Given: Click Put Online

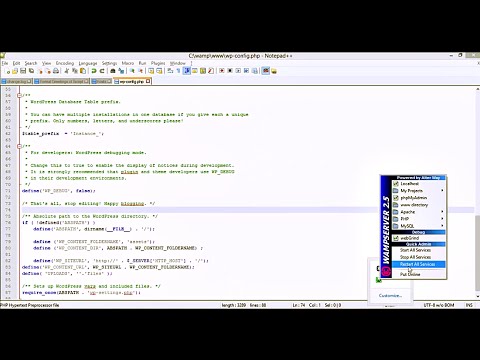Looking at the screenshot, I should point(418,274).
